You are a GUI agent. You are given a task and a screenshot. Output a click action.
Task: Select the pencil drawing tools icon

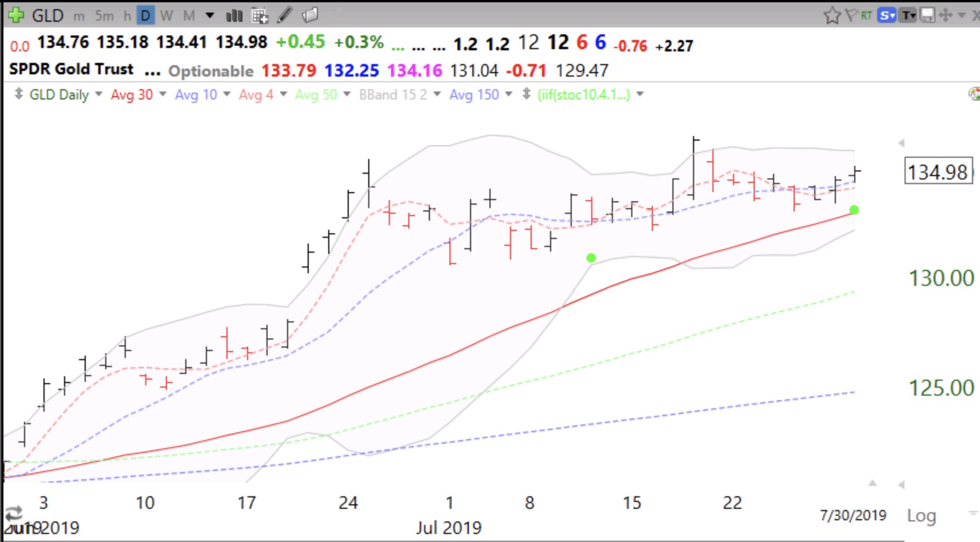point(285,15)
